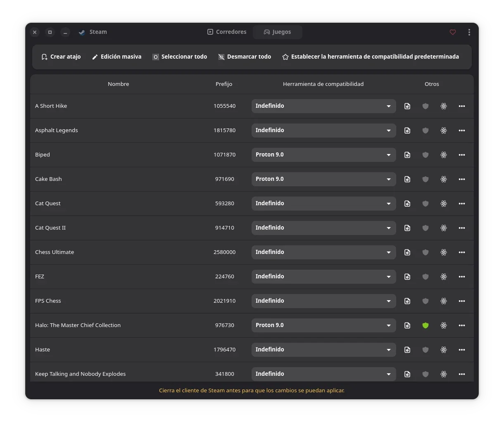This screenshot has width=504, height=427.
Task: Click the shield icon in the Cat Quest row
Action: (426, 204)
